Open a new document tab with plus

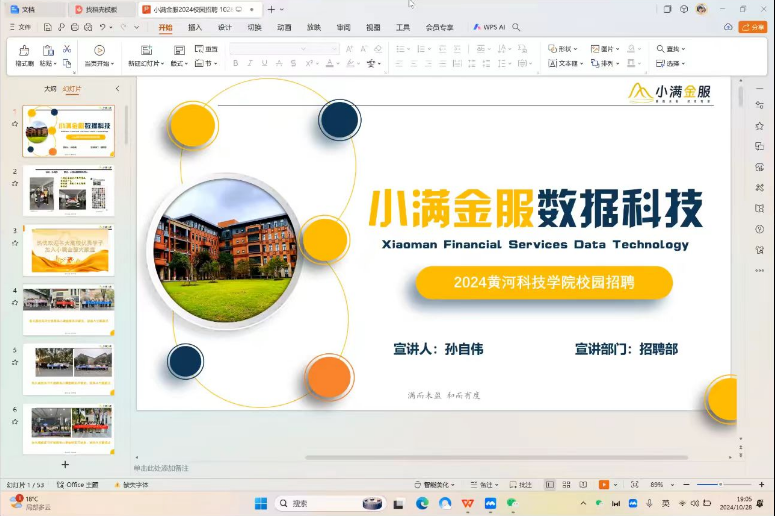pos(271,9)
